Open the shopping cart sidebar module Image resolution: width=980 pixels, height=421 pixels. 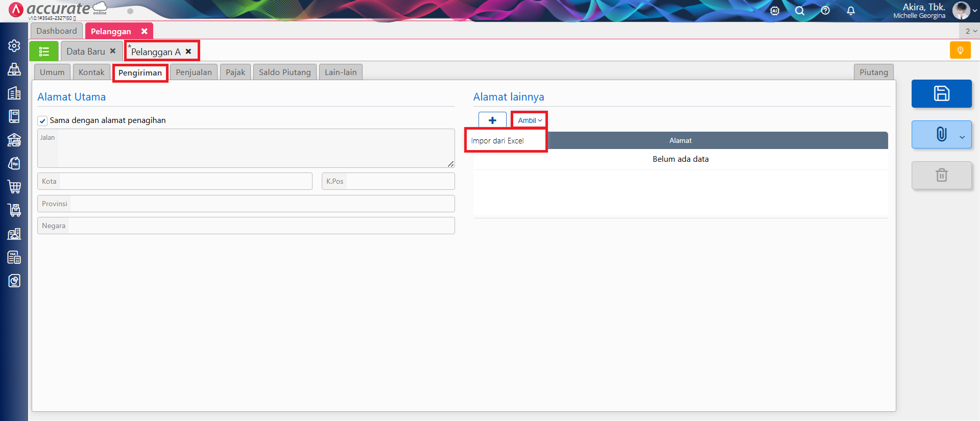pos(14,187)
